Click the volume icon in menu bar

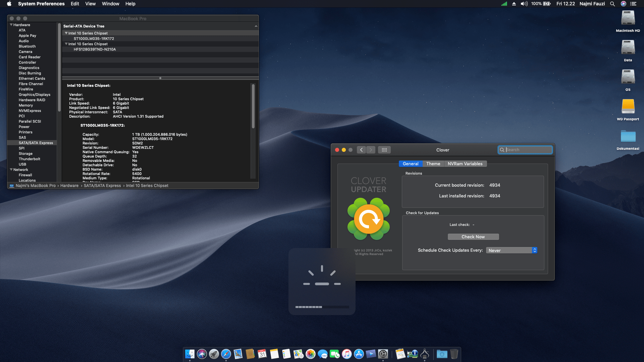(x=524, y=4)
